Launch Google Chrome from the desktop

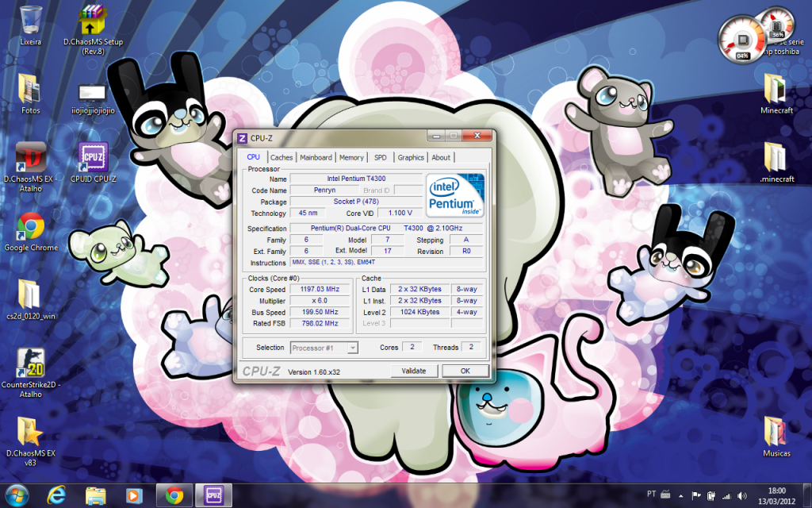(x=31, y=226)
